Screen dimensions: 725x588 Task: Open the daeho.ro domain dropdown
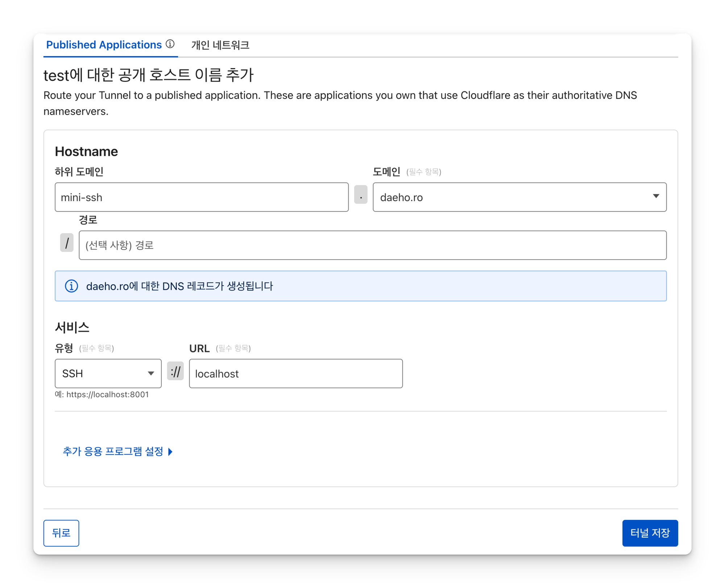(x=515, y=197)
